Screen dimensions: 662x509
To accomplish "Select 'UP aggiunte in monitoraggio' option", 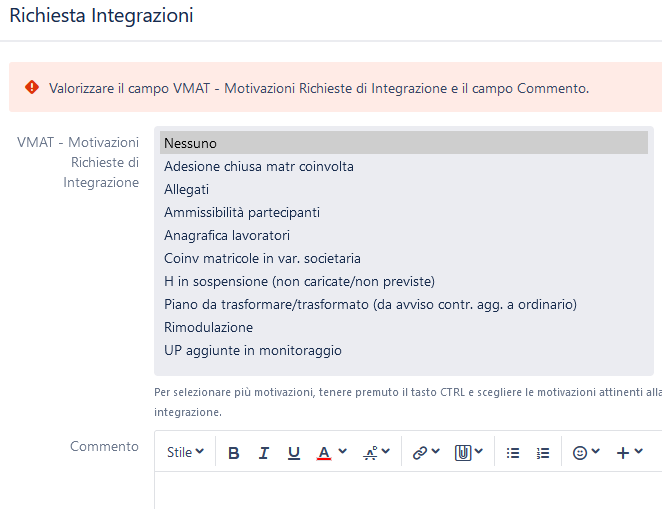I will point(404,350).
